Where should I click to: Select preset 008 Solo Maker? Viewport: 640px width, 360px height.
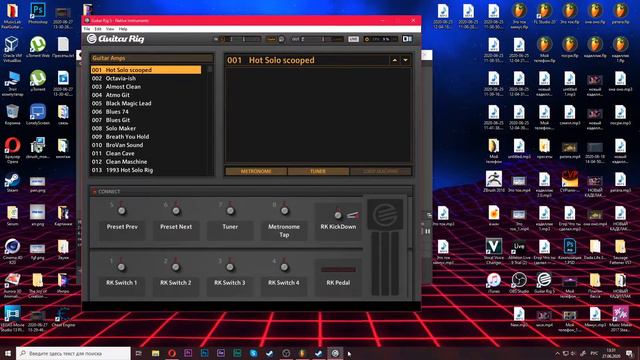[146, 128]
